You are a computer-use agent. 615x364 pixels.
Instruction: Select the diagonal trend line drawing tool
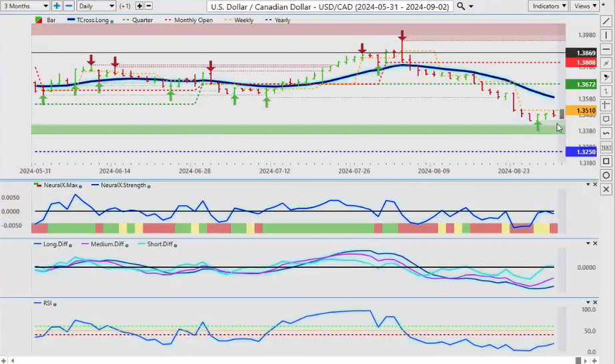coord(606,21)
